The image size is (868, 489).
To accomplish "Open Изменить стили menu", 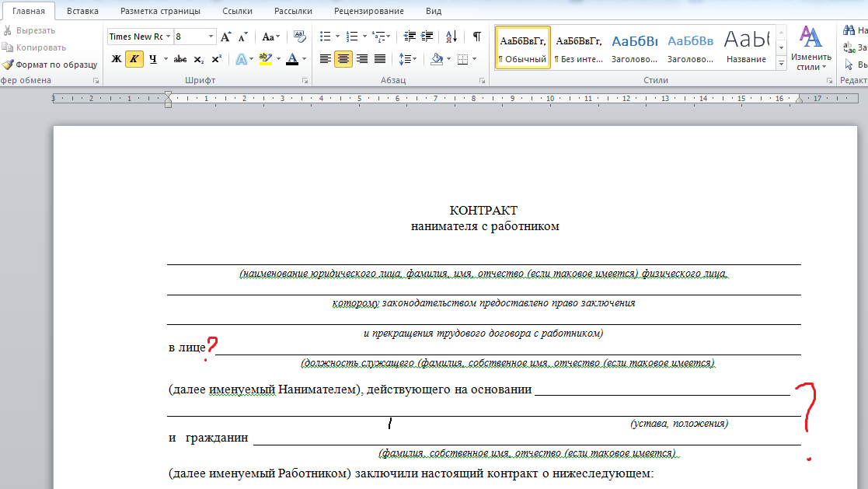I will click(811, 49).
